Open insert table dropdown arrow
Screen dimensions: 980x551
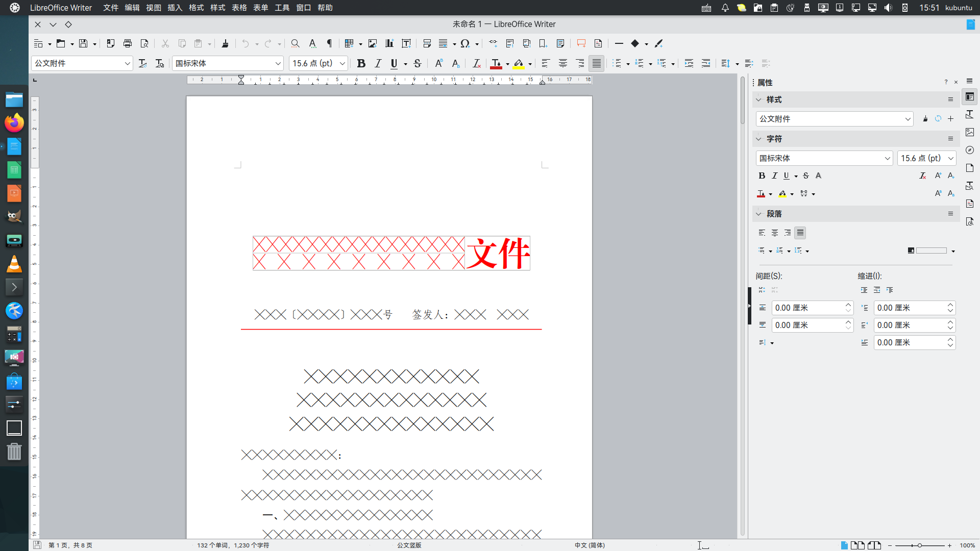coord(360,44)
